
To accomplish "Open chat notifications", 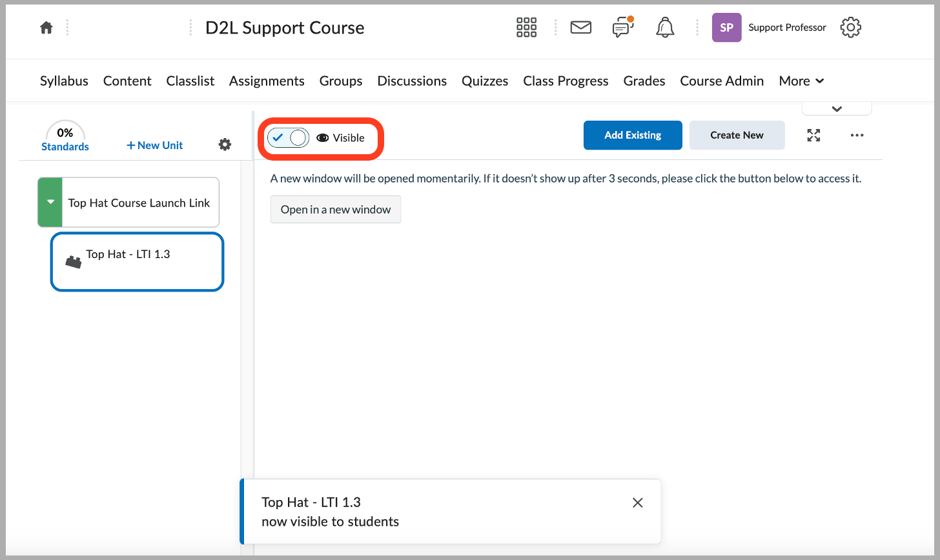I will [622, 27].
